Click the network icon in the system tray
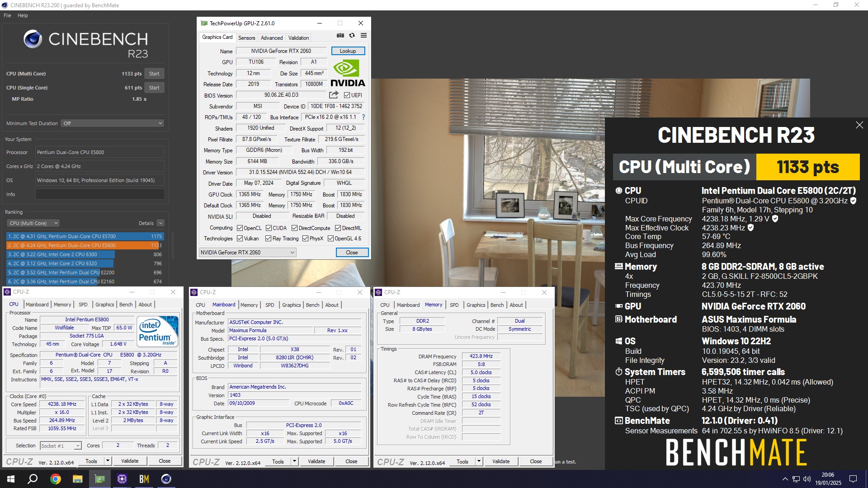Viewport: 868px width, 488px height. pyautogui.click(x=796, y=479)
